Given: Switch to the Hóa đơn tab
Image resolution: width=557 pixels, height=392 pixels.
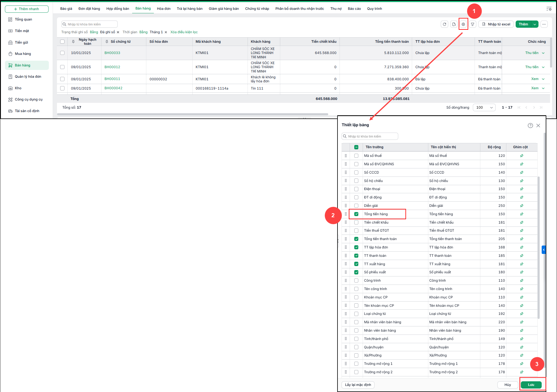Looking at the screenshot, I should (164, 9).
